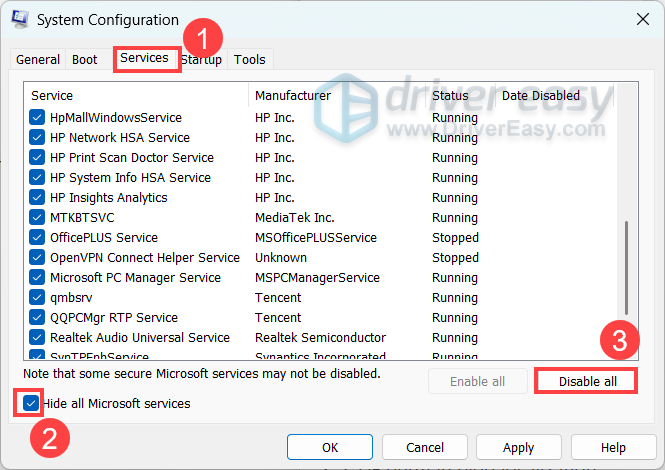665x470 pixels.
Task: Click the Realtek Semiconductor manufacturer cell
Action: (320, 337)
